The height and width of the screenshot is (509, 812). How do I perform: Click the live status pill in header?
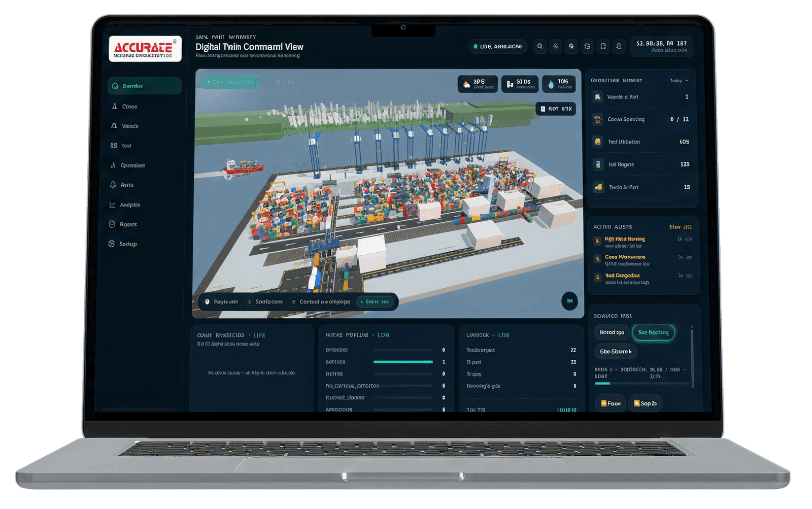point(498,46)
